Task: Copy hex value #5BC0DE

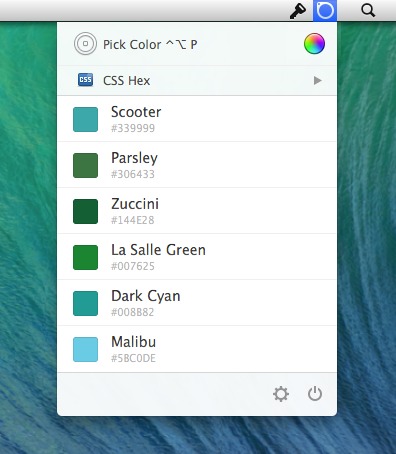Action: pos(133,358)
